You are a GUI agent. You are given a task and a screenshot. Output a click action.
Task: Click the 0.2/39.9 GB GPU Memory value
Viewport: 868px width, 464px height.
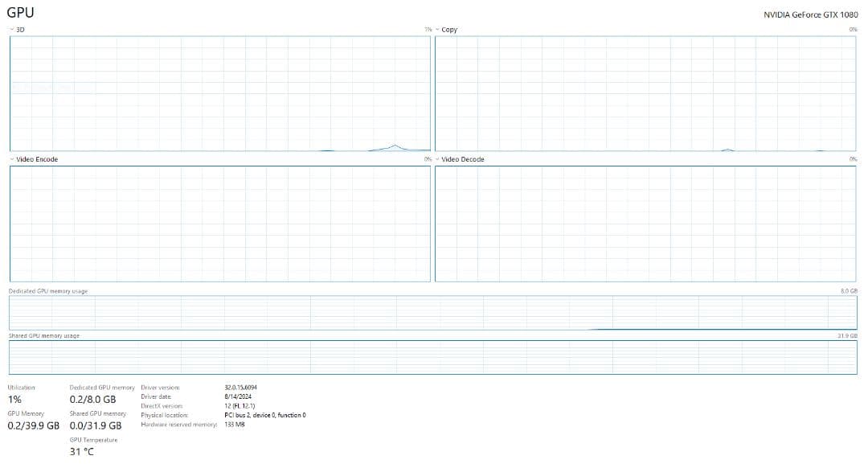point(34,425)
